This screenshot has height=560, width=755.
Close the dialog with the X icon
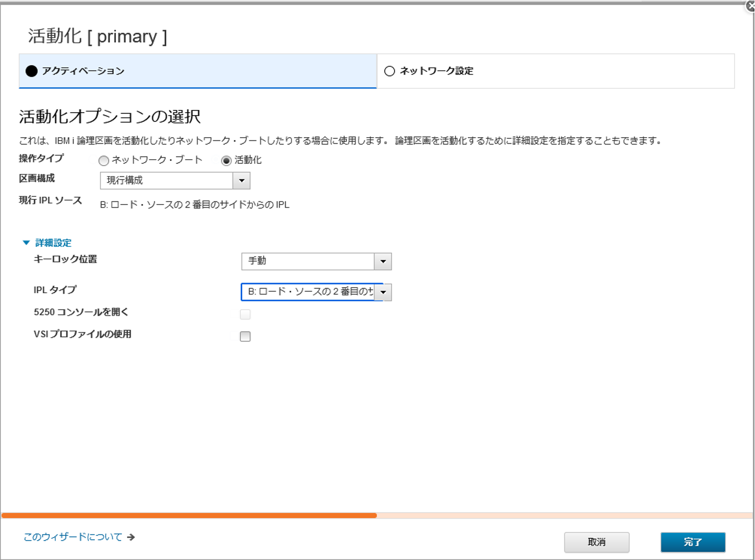click(x=750, y=6)
